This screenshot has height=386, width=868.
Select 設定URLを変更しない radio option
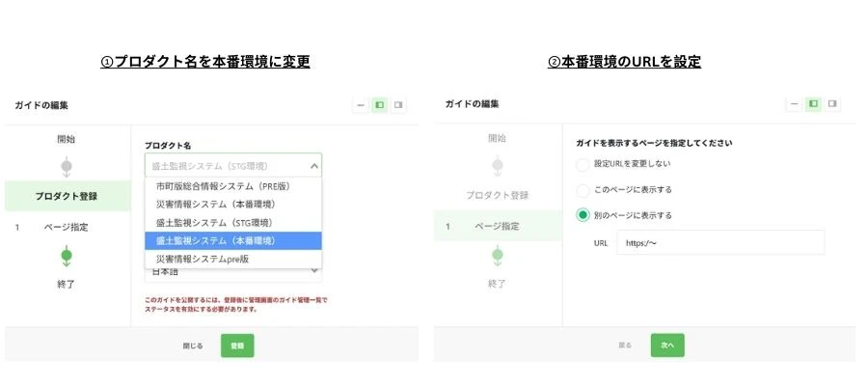pyautogui.click(x=583, y=164)
